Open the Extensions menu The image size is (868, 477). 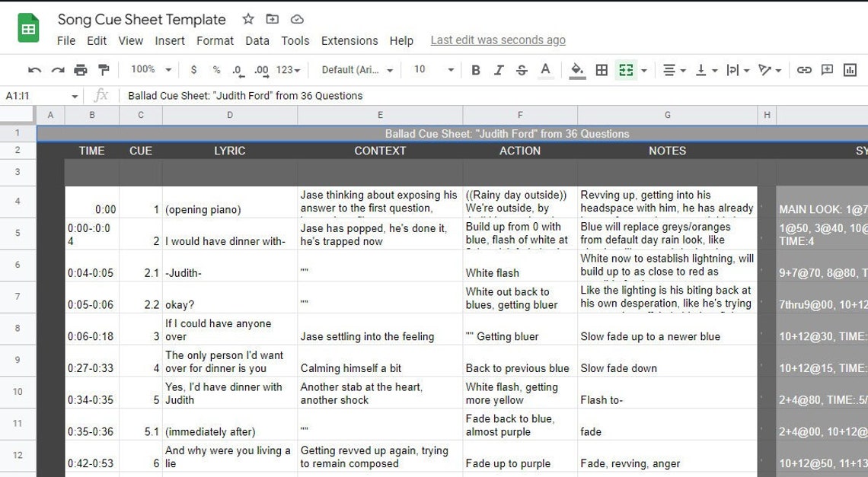(349, 40)
